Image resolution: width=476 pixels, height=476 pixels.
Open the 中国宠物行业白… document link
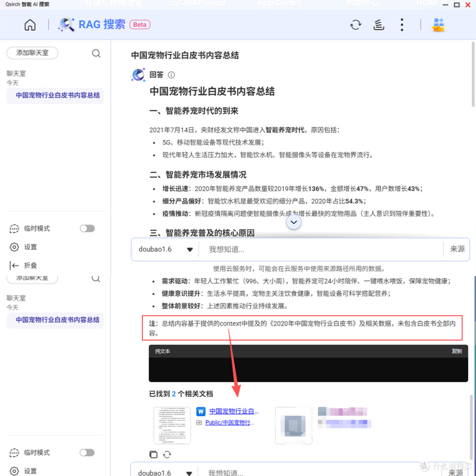tap(234, 411)
